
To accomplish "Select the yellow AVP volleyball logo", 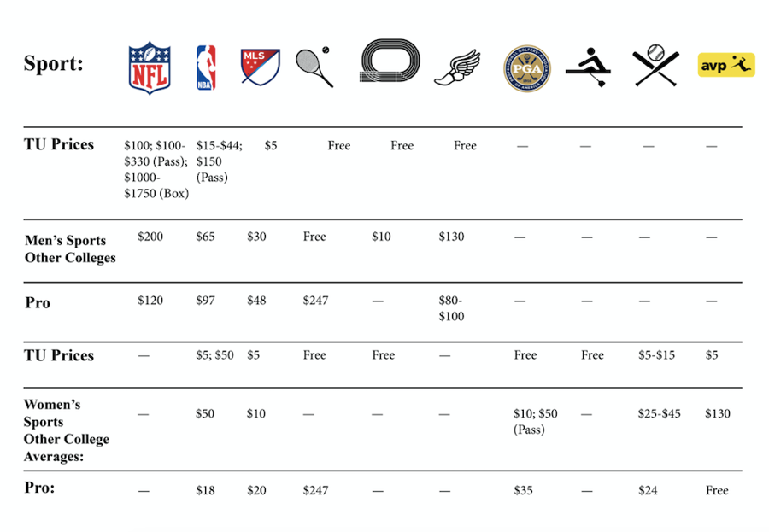I will [x=726, y=65].
